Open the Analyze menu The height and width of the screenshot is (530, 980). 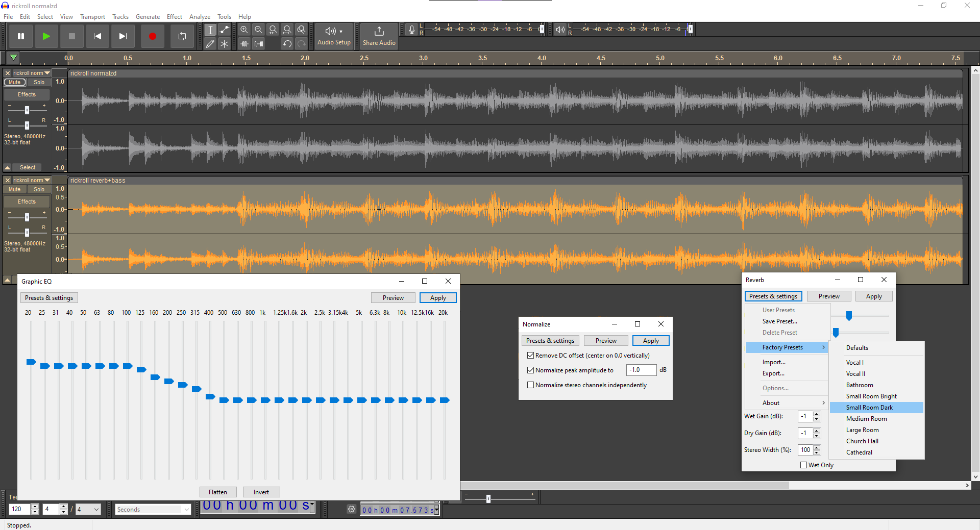pos(200,17)
